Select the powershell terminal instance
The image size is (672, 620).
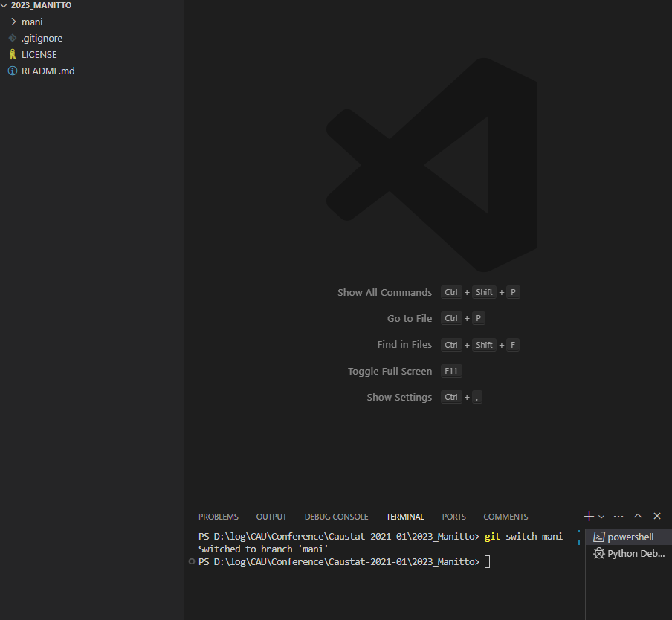(x=629, y=537)
